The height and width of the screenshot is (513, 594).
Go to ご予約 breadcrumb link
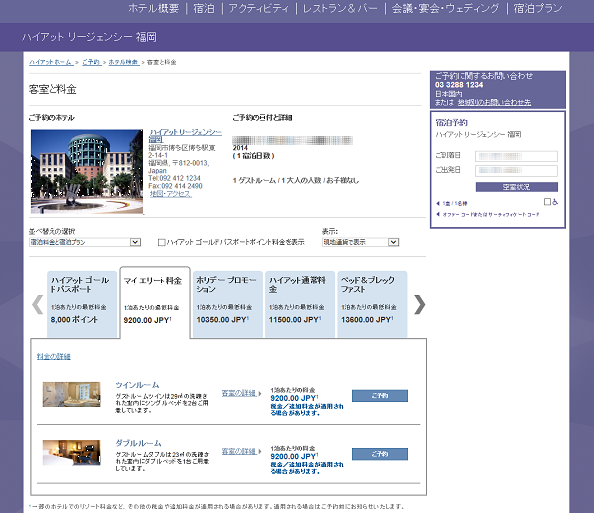[91, 62]
